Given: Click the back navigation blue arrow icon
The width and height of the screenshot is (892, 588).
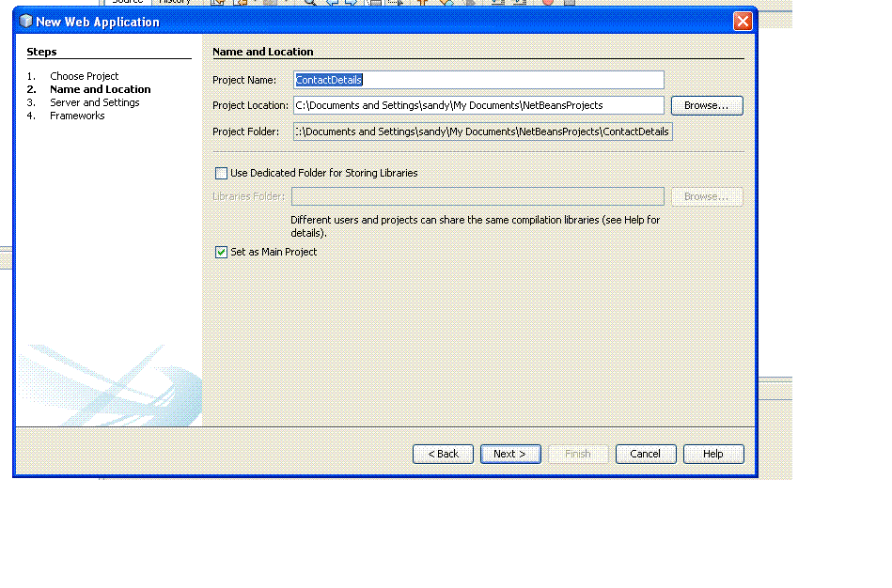Looking at the screenshot, I should click(334, 4).
